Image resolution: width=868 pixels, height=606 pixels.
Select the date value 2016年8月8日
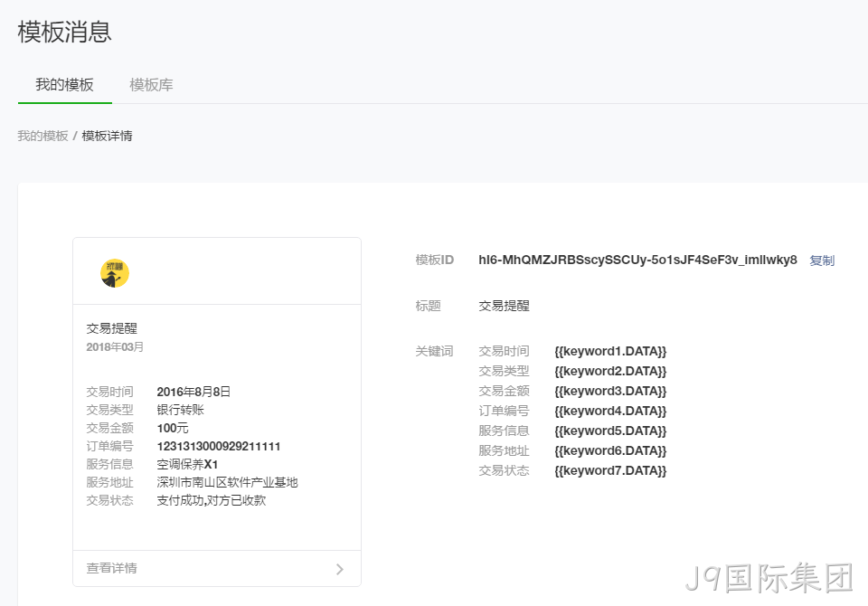[193, 392]
